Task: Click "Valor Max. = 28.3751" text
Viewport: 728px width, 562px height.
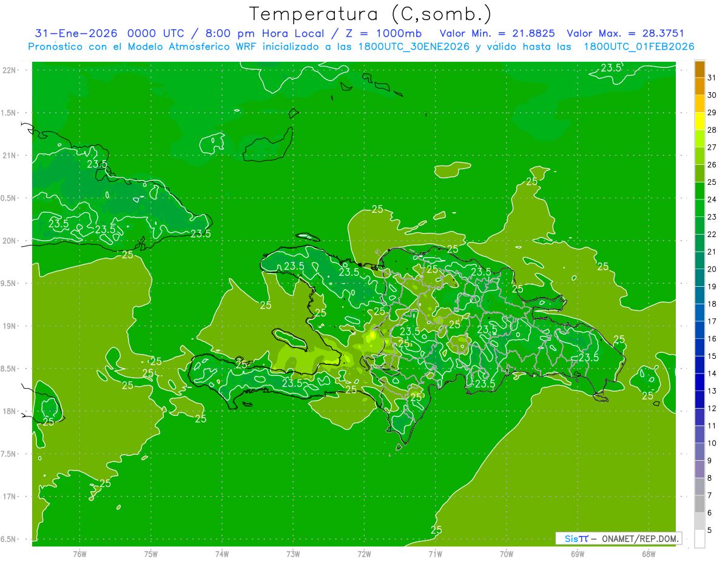Action: [625, 33]
